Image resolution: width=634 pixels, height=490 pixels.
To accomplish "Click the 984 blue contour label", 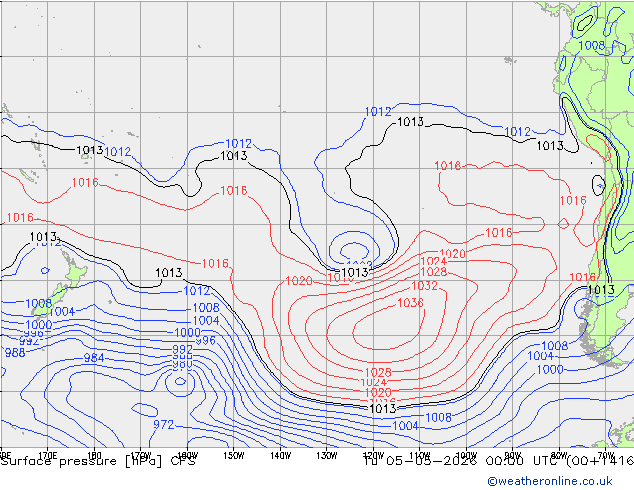I will (94, 358).
